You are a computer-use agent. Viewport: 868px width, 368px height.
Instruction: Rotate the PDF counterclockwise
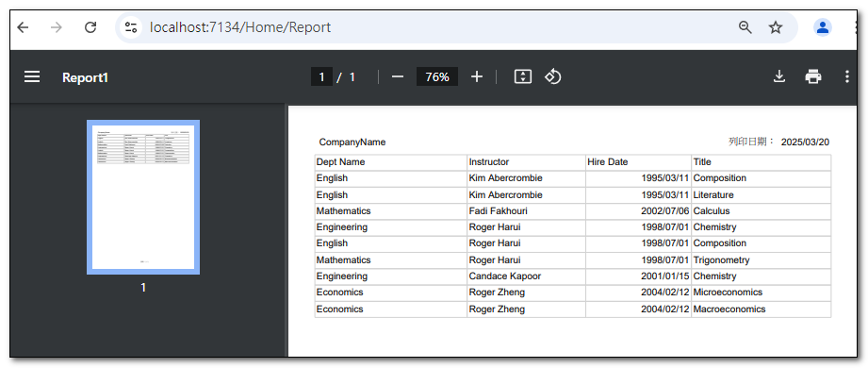[552, 77]
